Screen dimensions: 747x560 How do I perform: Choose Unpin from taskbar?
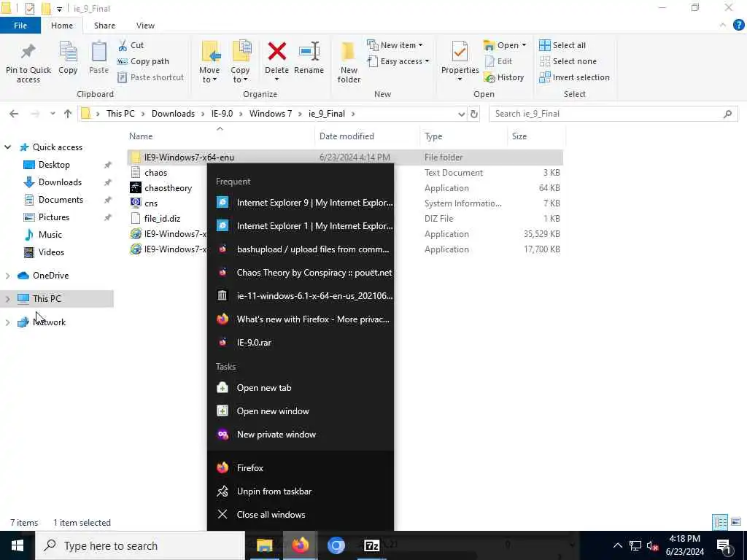301,491
